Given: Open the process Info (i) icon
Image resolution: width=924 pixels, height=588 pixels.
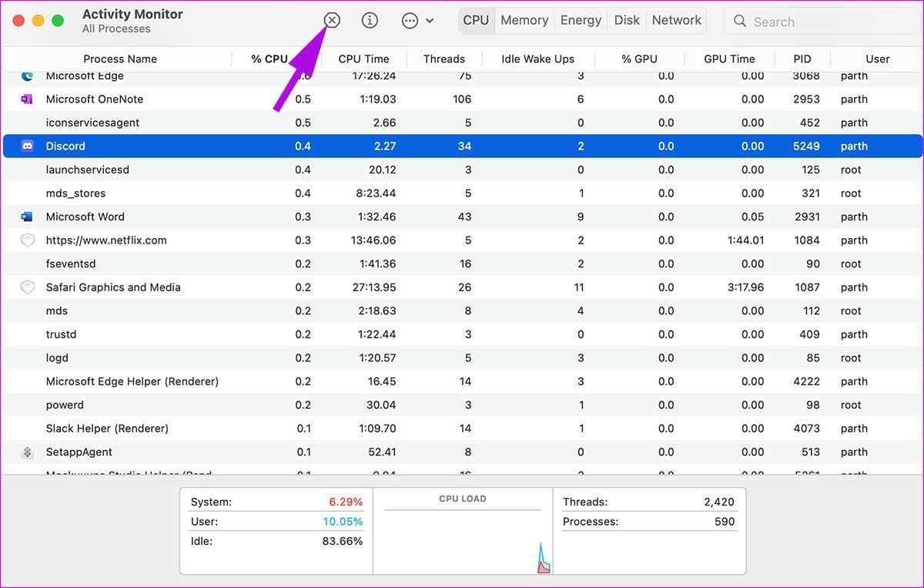Looking at the screenshot, I should click(x=370, y=21).
